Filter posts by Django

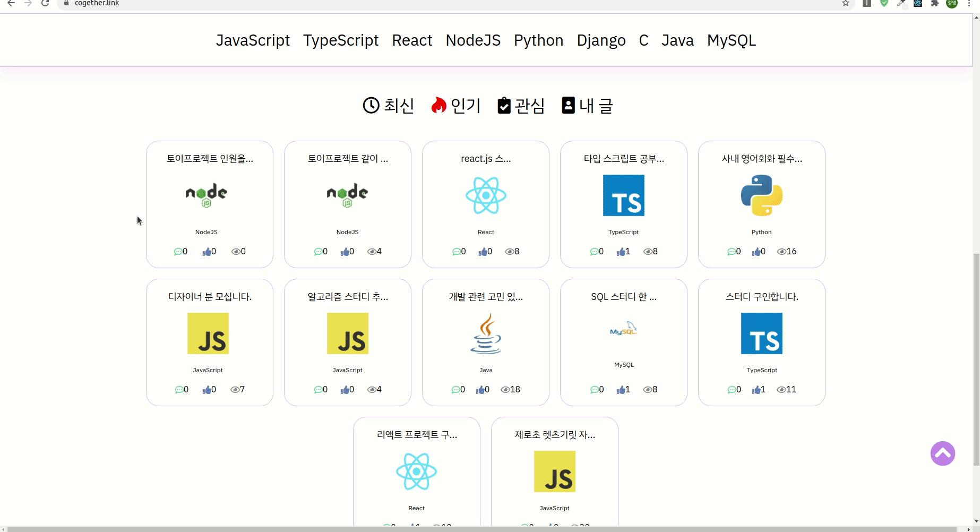[x=601, y=40]
